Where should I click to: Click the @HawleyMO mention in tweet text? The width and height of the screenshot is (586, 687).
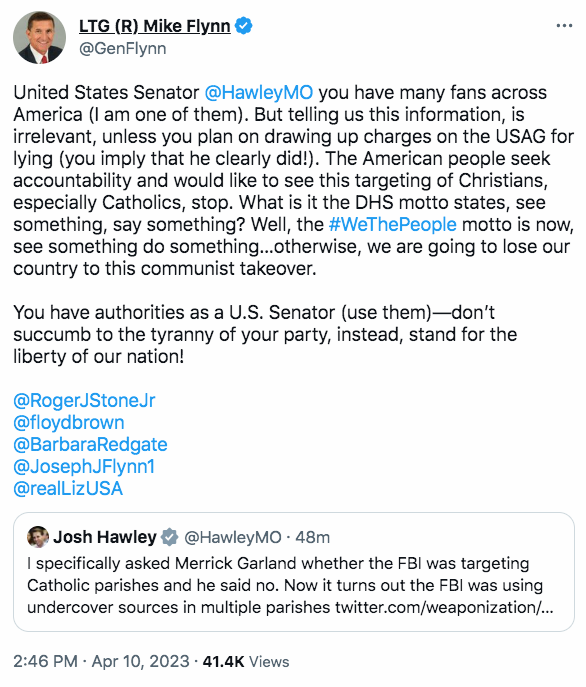[x=259, y=93]
